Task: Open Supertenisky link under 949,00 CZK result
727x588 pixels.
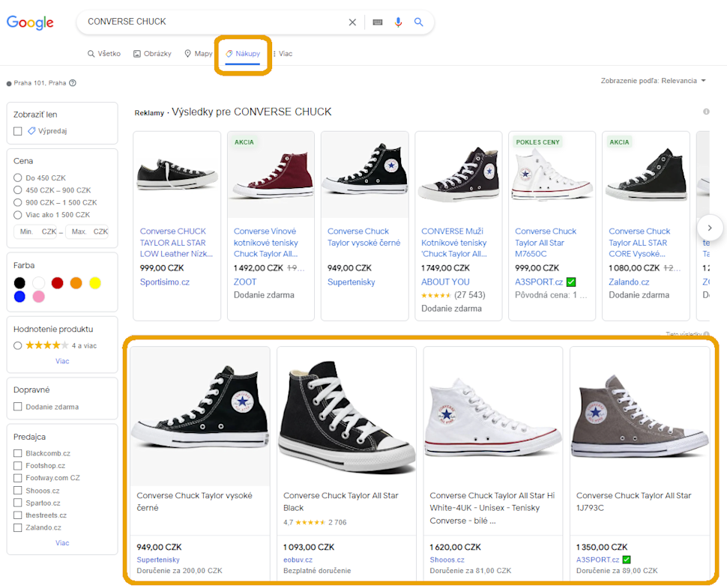Action: click(x=158, y=560)
